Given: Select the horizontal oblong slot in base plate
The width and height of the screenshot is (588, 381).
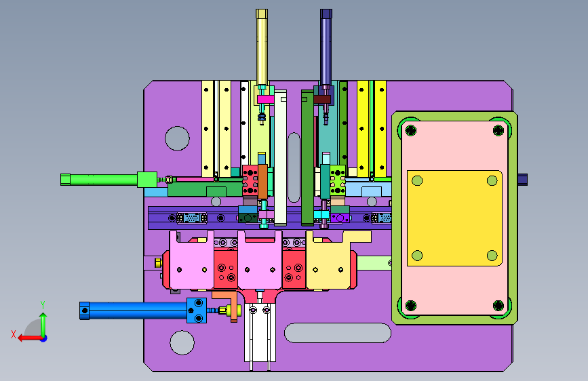Looking at the screenshot, I should point(338,333).
